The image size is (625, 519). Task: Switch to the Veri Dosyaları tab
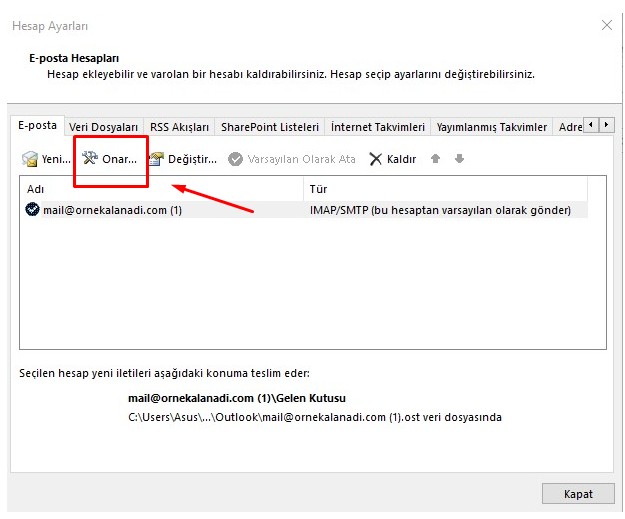pos(103,127)
